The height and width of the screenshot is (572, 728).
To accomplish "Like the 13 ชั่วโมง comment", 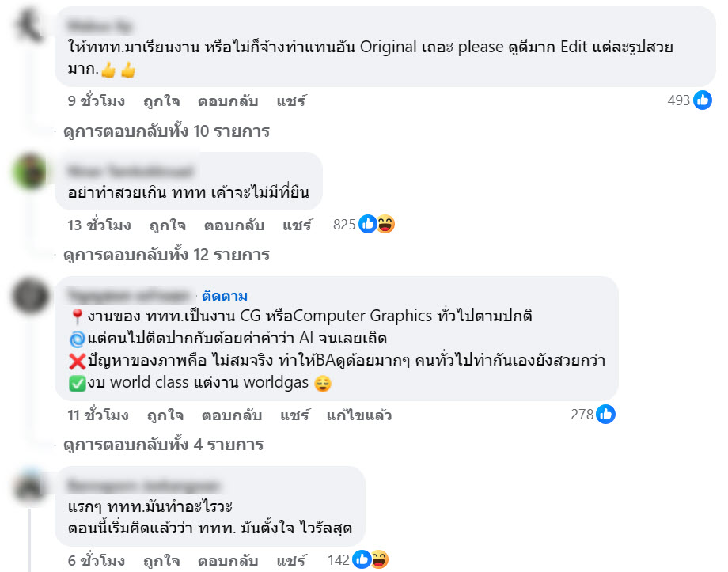I will 167,225.
